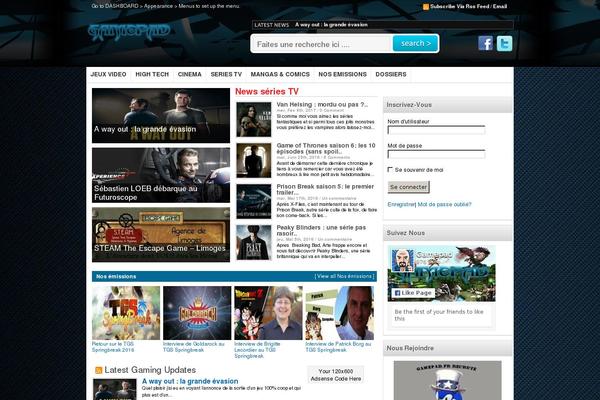The image size is (600, 400).
Task: Open 'A way out' title under Latest Gaming Updates
Action: point(190,381)
